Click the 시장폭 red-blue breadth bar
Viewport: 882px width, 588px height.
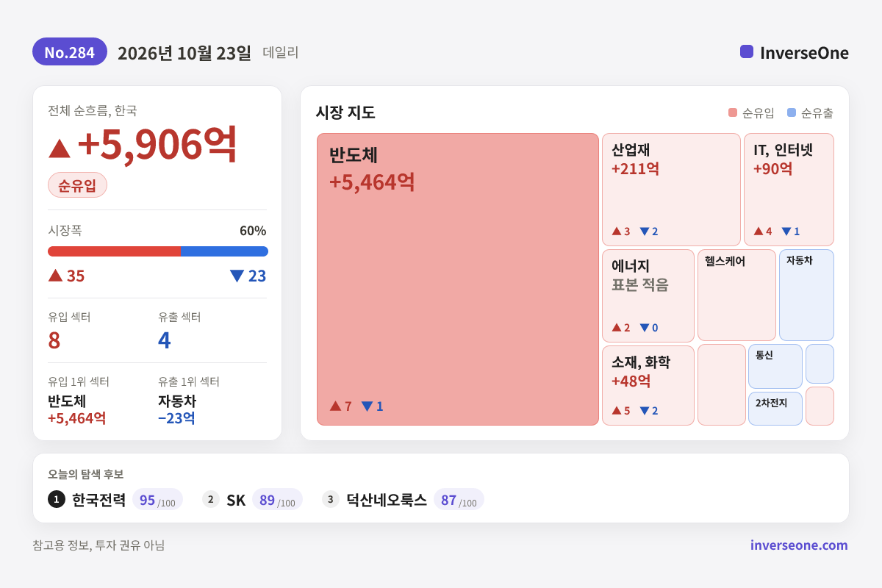tap(158, 251)
